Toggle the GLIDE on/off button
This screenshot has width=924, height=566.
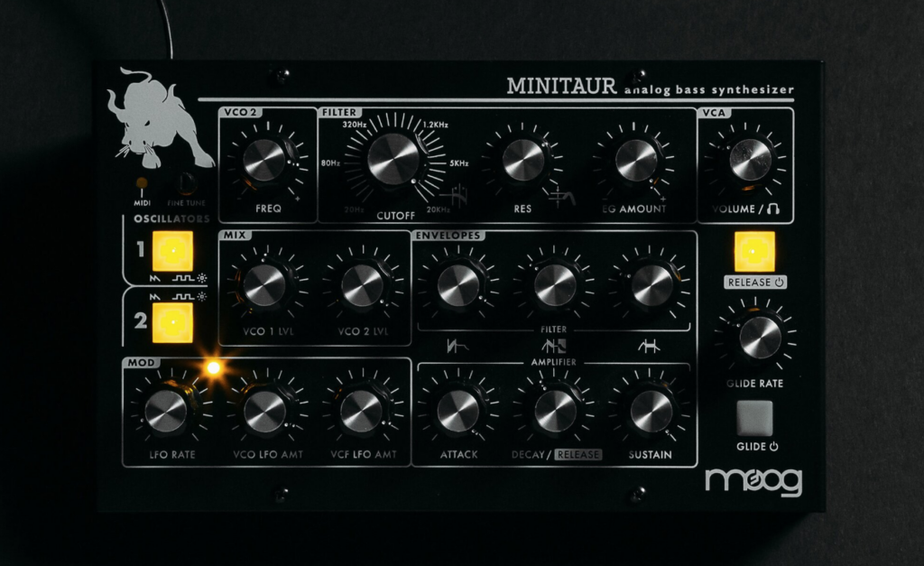(755, 418)
